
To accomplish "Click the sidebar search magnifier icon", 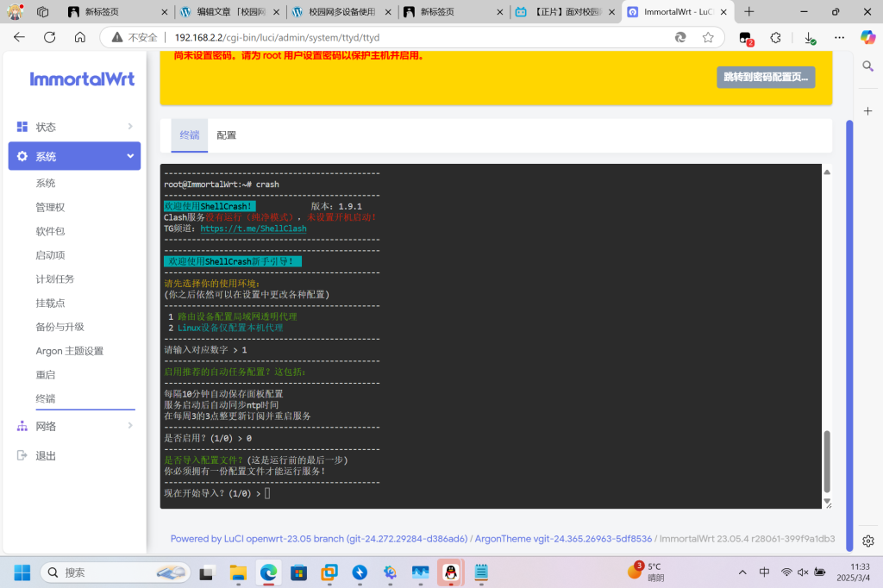I will click(868, 66).
